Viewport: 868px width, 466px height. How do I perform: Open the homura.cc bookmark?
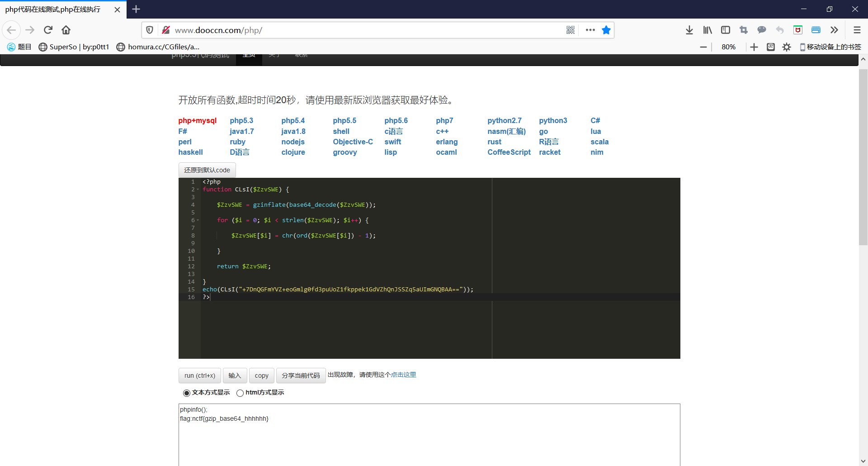[158, 47]
